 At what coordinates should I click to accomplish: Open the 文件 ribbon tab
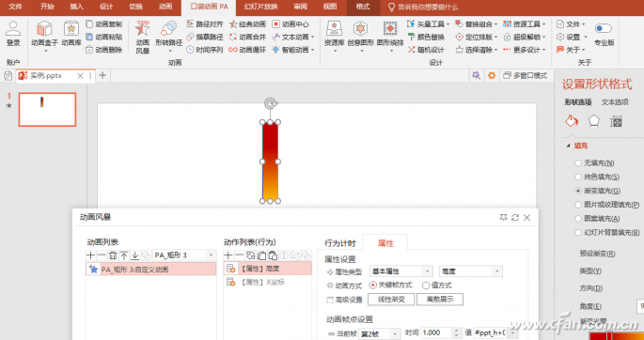16,7
